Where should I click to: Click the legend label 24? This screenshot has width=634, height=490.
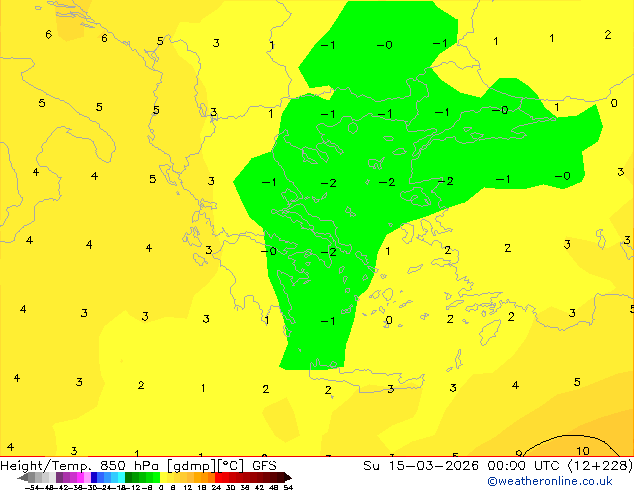pos(216,488)
